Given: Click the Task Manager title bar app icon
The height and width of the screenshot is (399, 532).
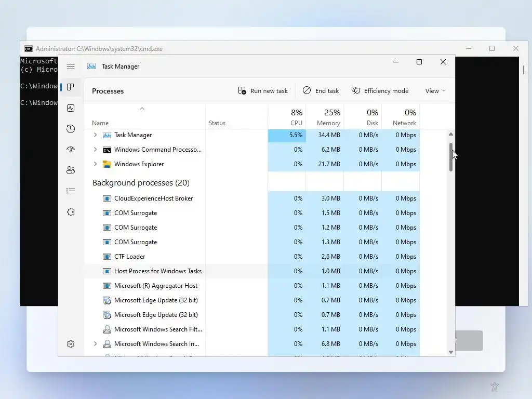Looking at the screenshot, I should pos(91,66).
